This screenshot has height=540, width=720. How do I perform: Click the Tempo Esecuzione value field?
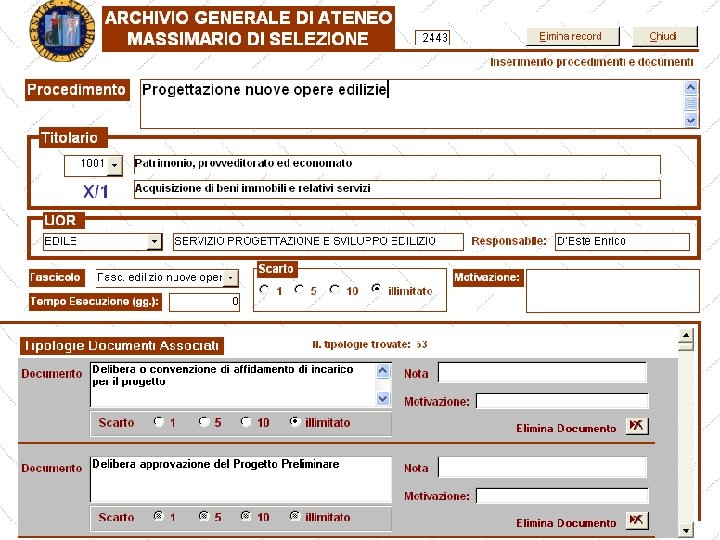pos(204,302)
